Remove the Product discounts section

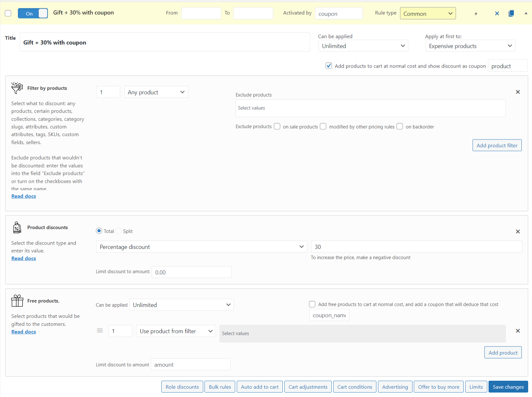pos(518,231)
